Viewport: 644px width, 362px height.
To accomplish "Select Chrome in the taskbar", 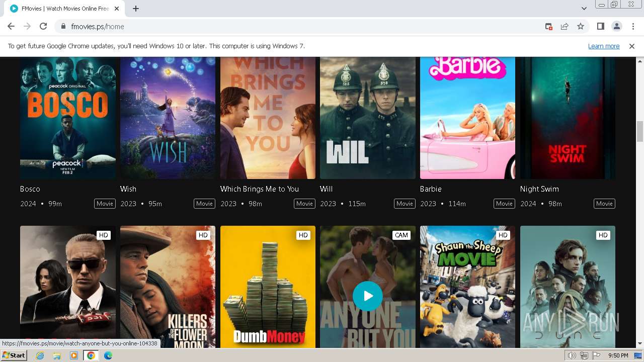I will coord(91,355).
